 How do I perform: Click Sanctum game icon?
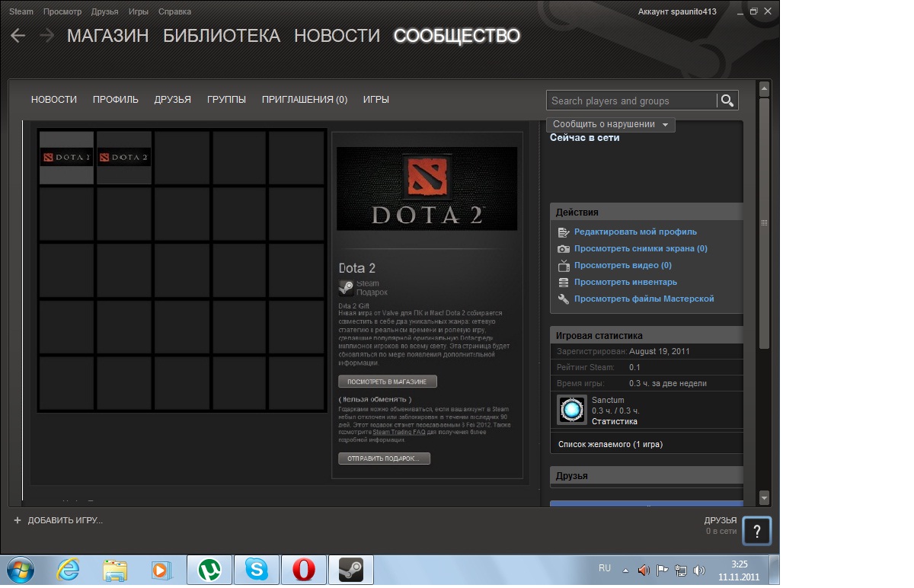coord(571,410)
